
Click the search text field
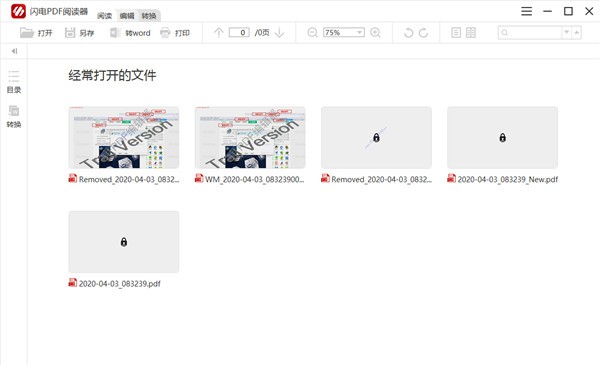tap(530, 33)
